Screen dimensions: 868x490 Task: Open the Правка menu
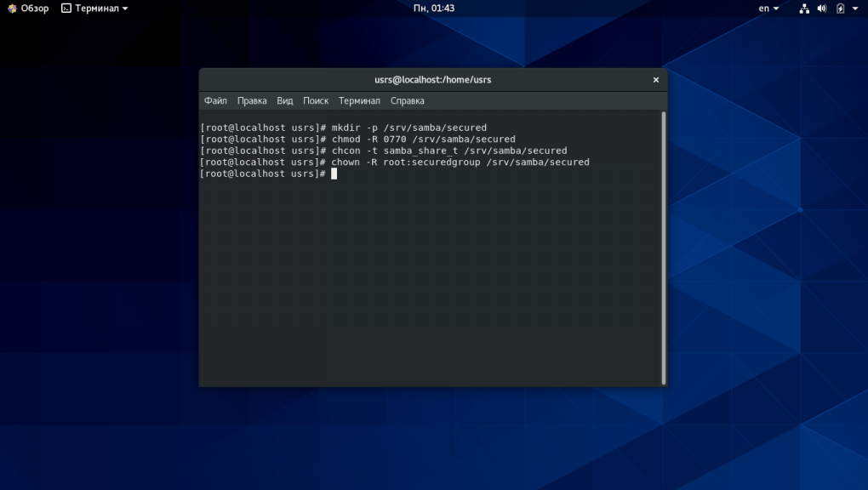click(252, 100)
